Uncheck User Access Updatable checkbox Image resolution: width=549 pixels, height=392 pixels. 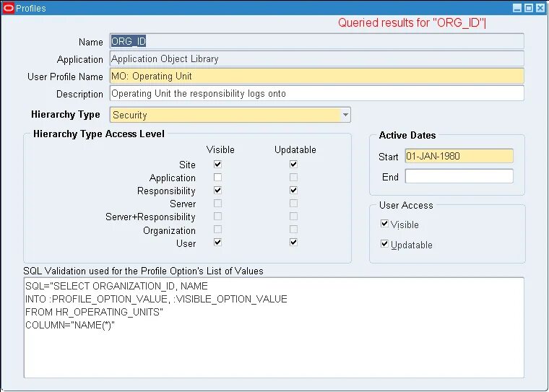tap(384, 243)
